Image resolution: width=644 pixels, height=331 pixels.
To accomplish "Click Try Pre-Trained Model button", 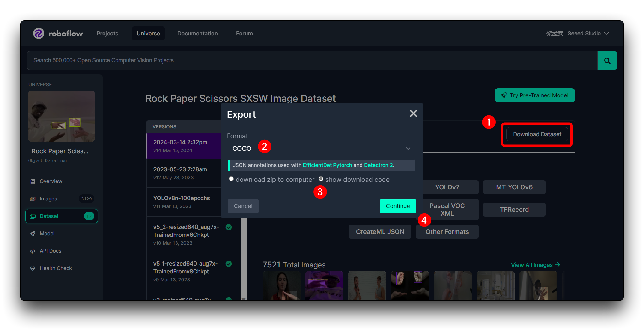I will (x=534, y=95).
